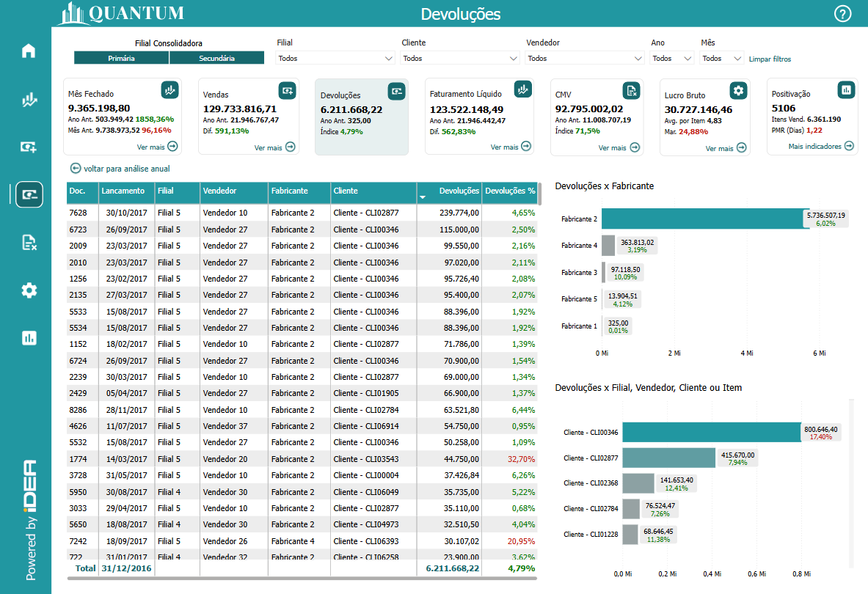Click the Fabricante 2 bar in chart
Screen dimensions: 868x594
click(x=704, y=219)
